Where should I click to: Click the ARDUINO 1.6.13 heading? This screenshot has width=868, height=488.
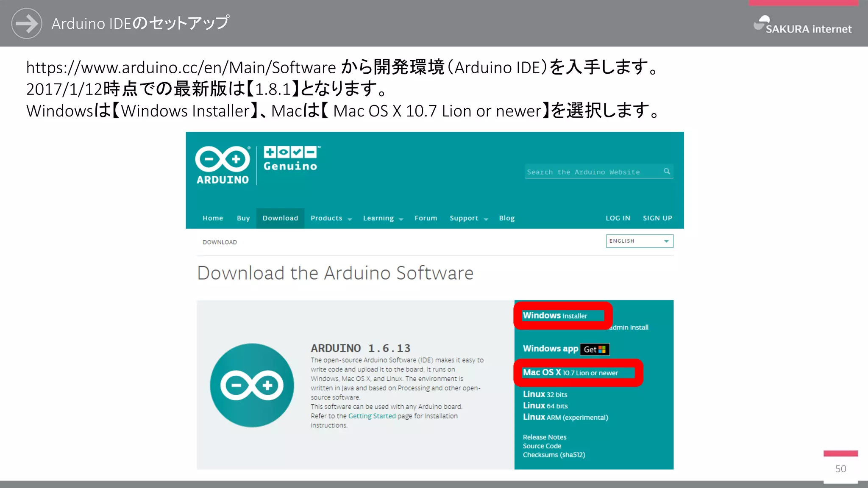(x=361, y=348)
